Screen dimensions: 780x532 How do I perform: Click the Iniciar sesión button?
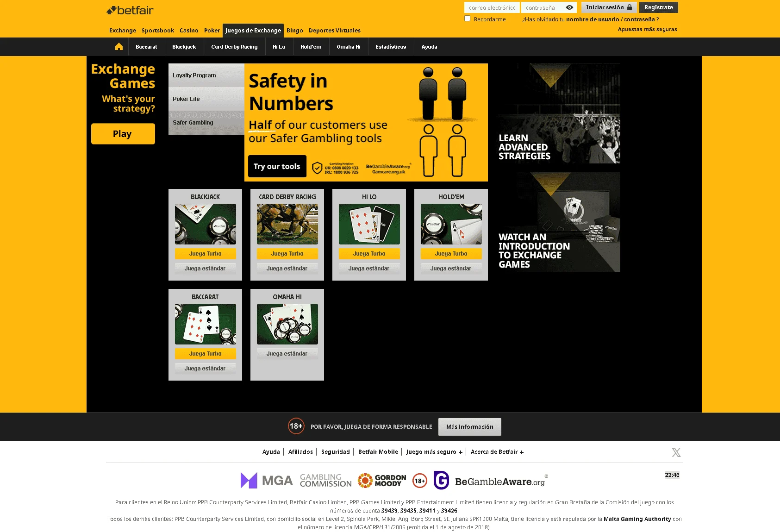click(609, 7)
